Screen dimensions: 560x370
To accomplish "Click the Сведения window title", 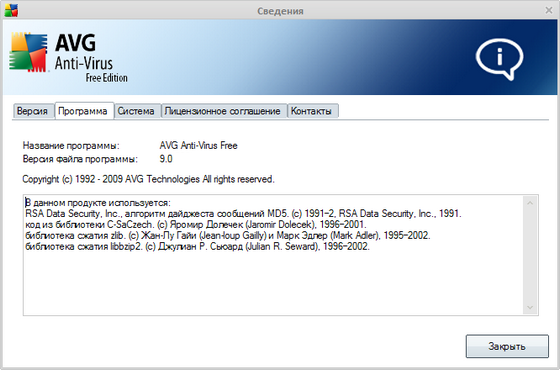I will (280, 11).
